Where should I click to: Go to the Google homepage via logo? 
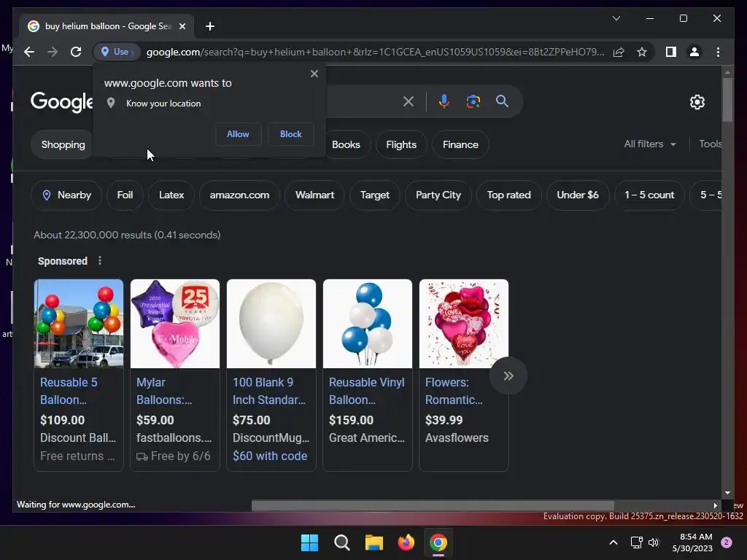(x=61, y=102)
